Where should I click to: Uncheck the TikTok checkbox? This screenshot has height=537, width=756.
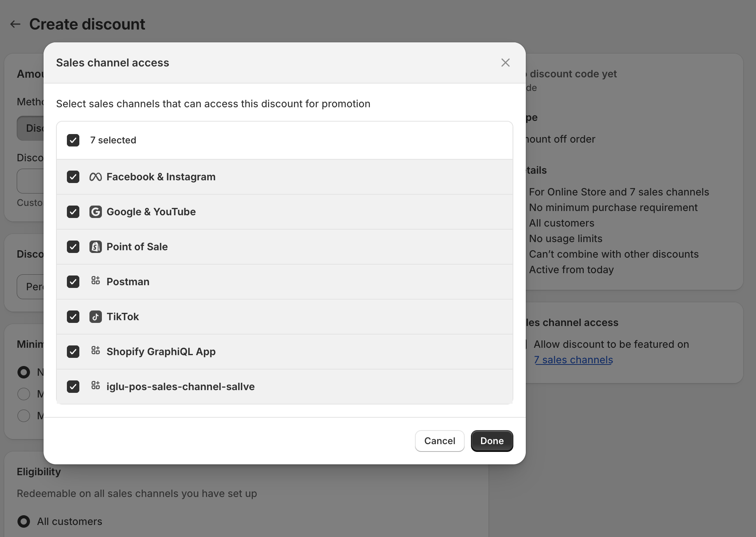(x=73, y=317)
